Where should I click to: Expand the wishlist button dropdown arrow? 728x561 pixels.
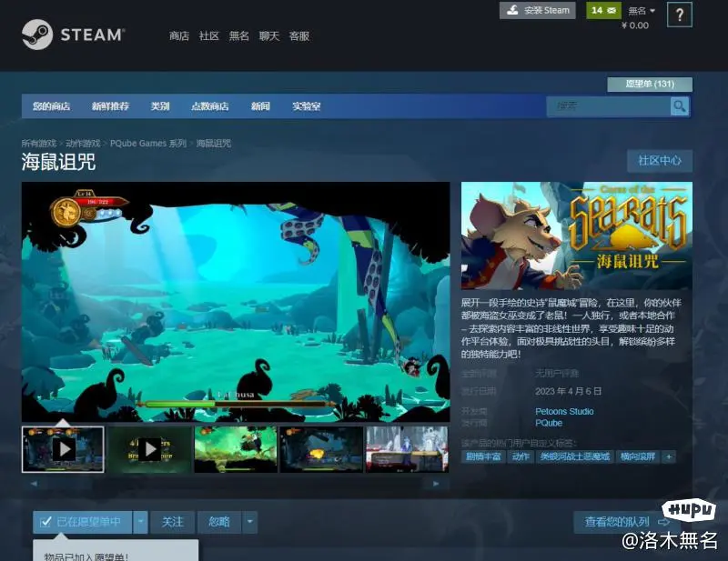pyautogui.click(x=141, y=522)
